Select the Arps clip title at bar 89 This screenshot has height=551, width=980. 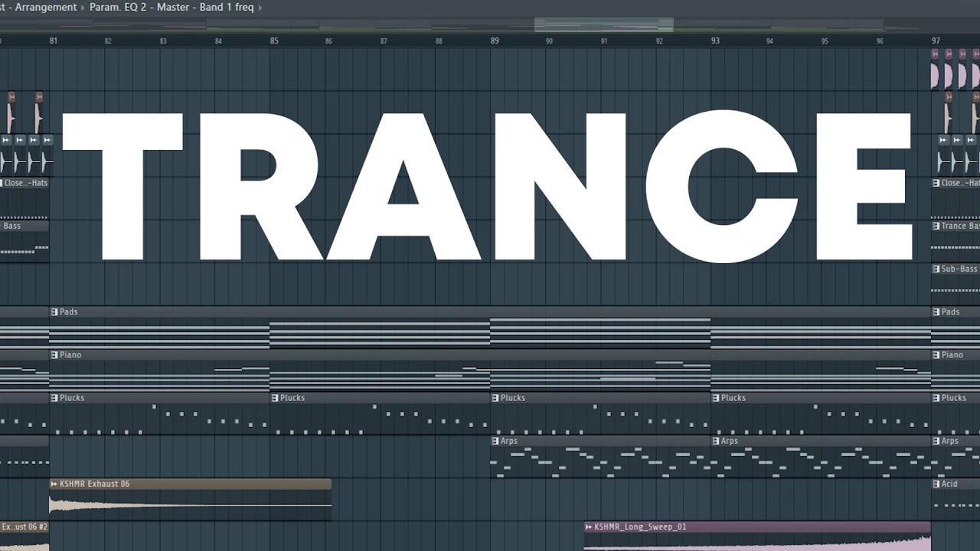pyautogui.click(x=509, y=440)
